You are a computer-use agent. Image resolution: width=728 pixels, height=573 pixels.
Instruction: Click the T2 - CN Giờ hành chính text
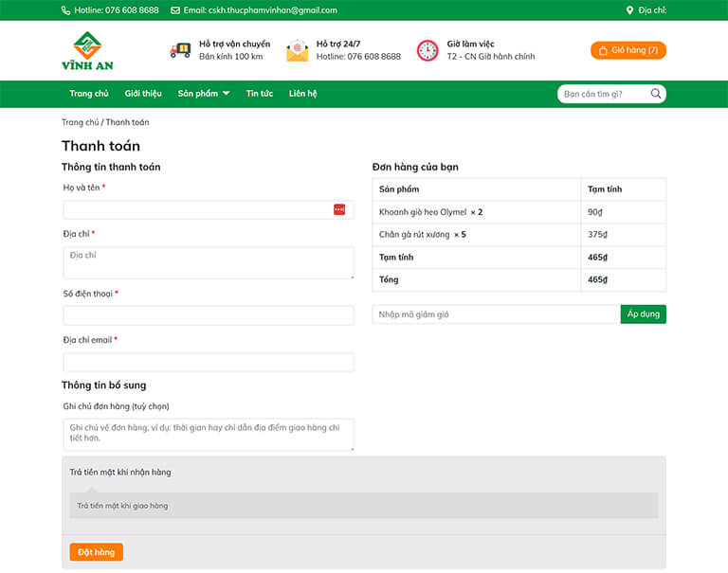491,57
